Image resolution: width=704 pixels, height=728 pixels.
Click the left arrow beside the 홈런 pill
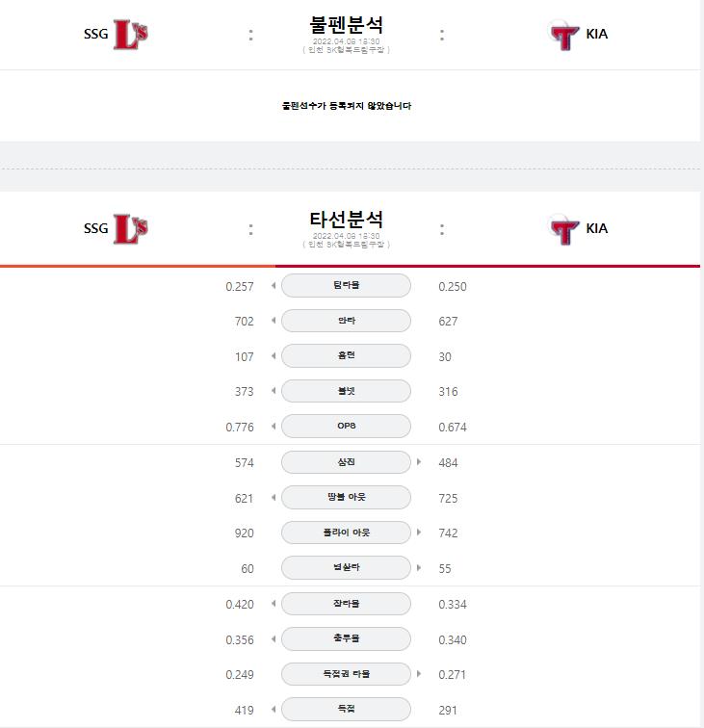[x=274, y=355]
